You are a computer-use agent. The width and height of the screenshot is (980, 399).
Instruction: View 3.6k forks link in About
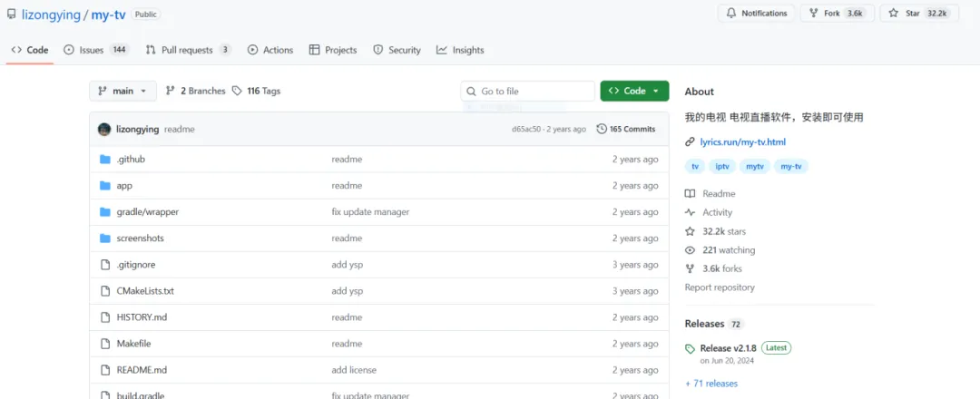(x=714, y=268)
